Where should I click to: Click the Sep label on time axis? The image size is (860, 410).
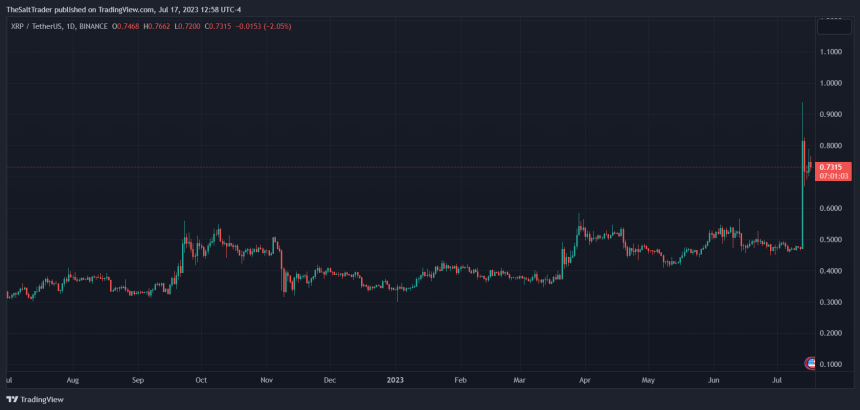(138, 379)
